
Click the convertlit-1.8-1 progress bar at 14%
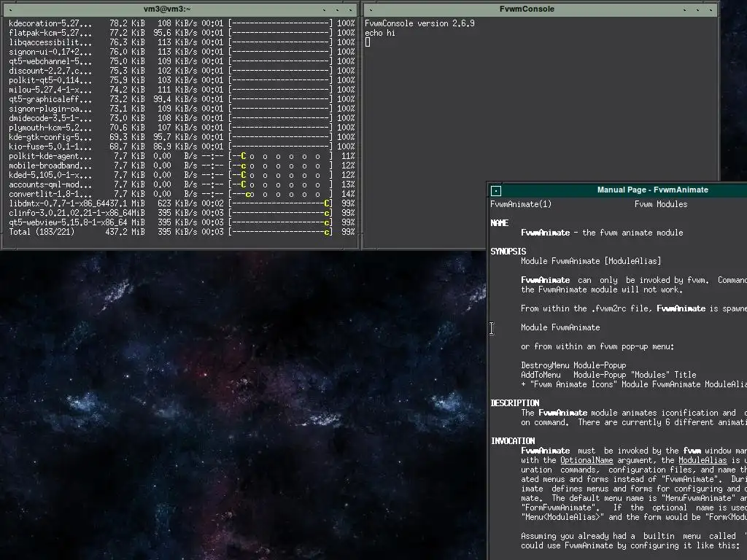pos(281,194)
